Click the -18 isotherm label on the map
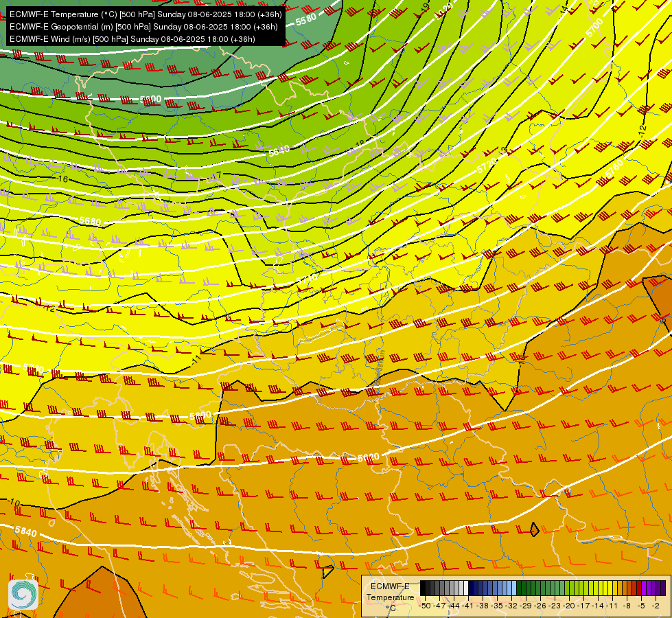This screenshot has height=618, width=672. coord(359,144)
